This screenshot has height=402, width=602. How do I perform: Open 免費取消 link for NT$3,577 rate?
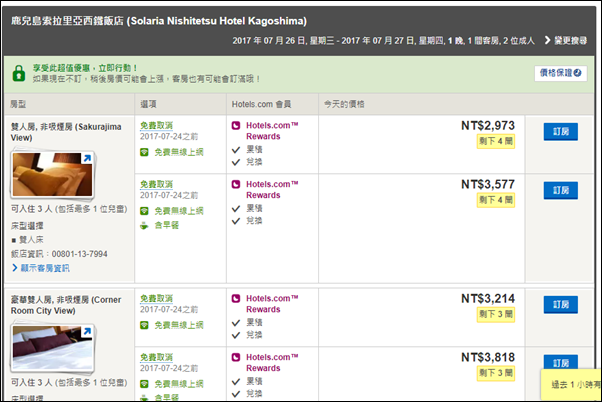156,184
